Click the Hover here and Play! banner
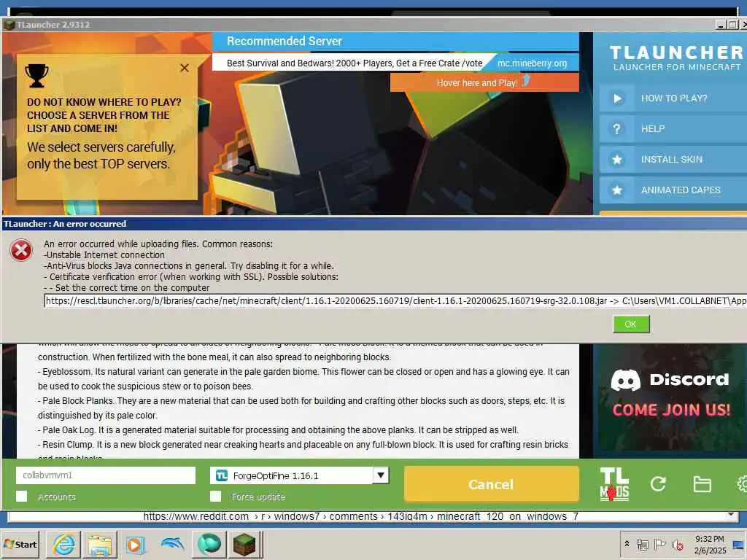This screenshot has height=560, width=747. (x=484, y=82)
